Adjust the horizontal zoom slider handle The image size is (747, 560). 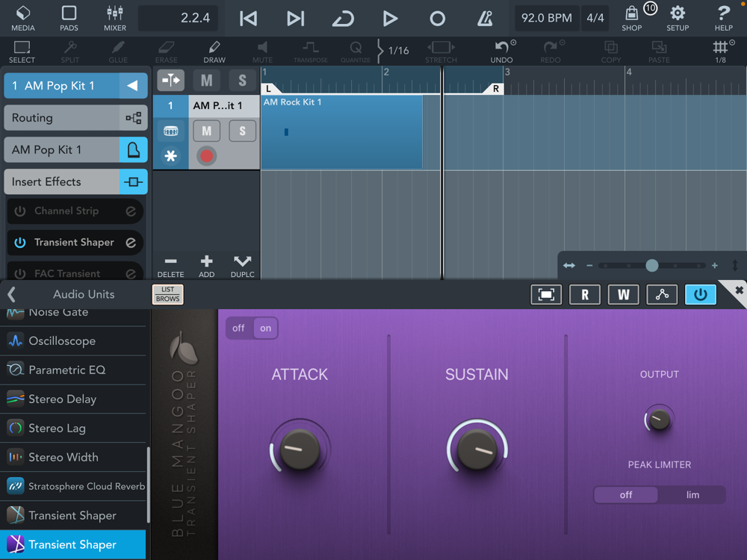point(651,265)
